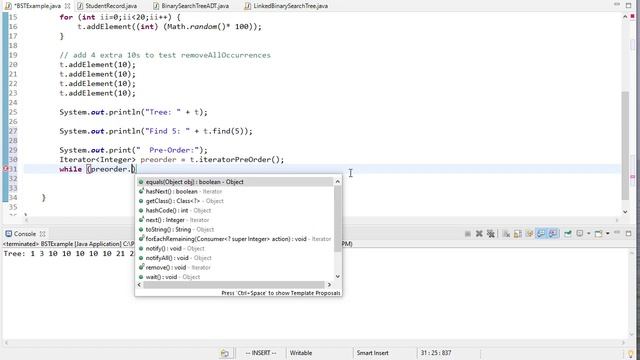Click the proposal list horizontal scrollbar thumb

tap(234, 285)
